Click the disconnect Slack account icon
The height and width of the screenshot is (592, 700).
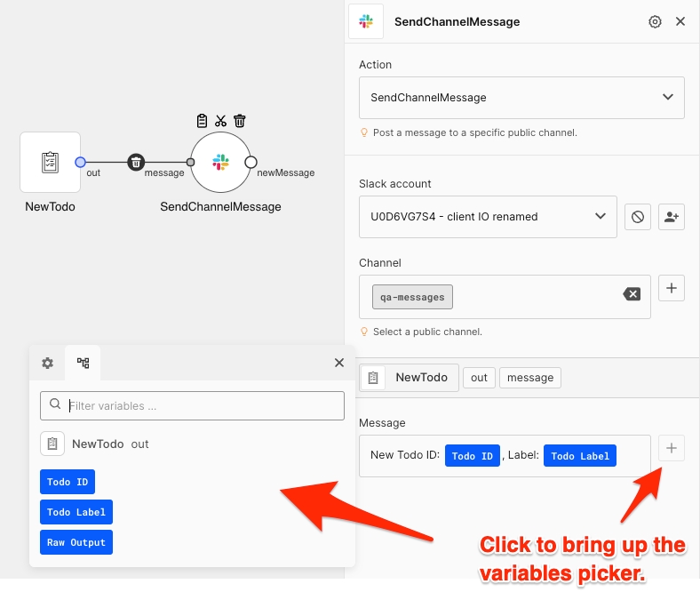pyautogui.click(x=638, y=217)
